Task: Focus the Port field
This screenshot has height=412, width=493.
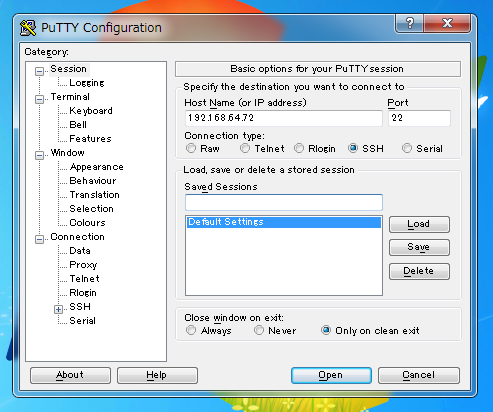Action: coord(419,118)
